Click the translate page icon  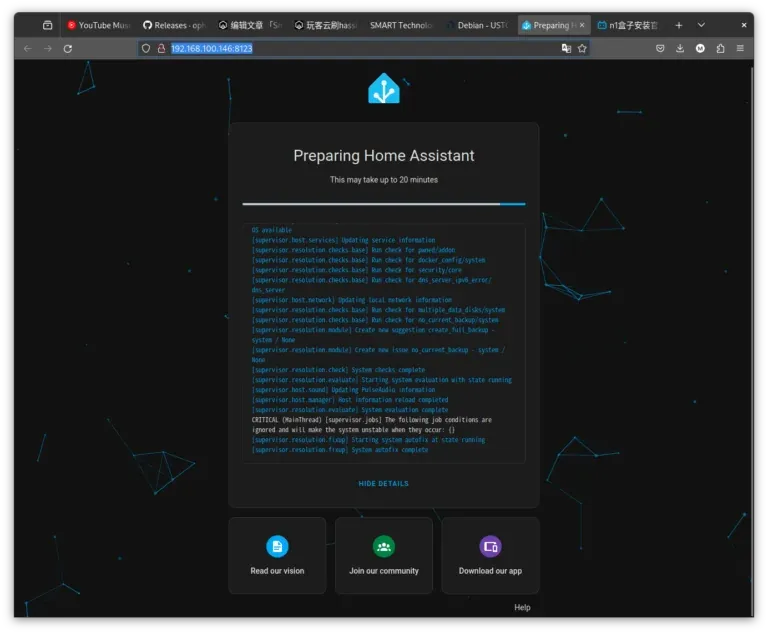[566, 48]
